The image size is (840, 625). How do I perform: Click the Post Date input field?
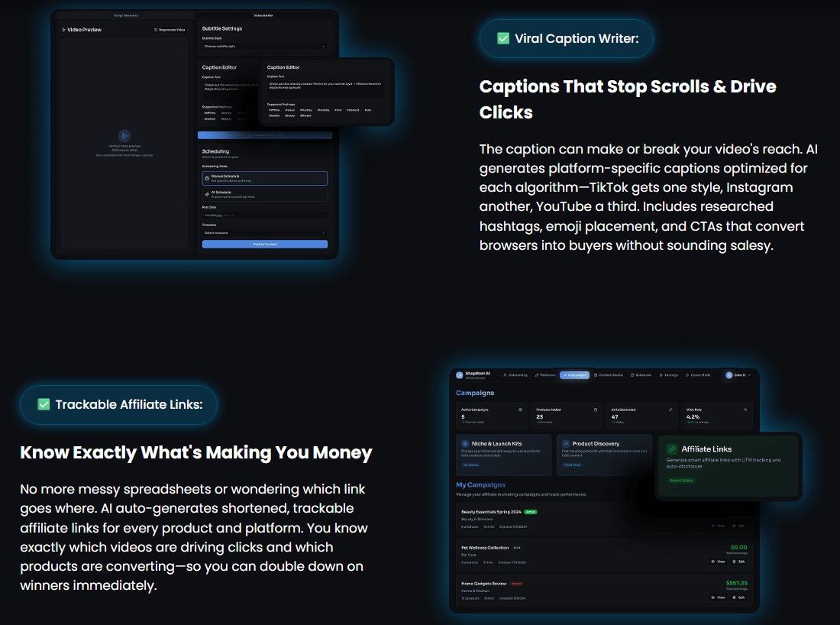tap(264, 215)
